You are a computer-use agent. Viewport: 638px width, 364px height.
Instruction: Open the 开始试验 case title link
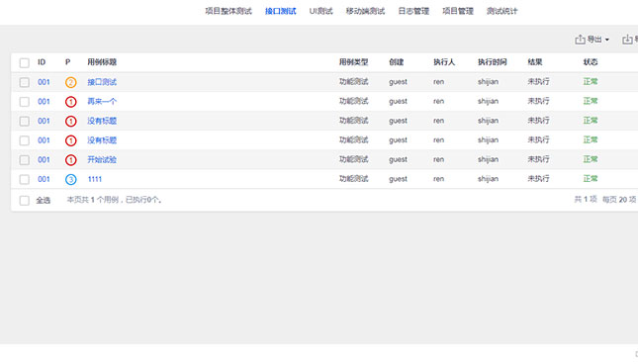click(102, 160)
